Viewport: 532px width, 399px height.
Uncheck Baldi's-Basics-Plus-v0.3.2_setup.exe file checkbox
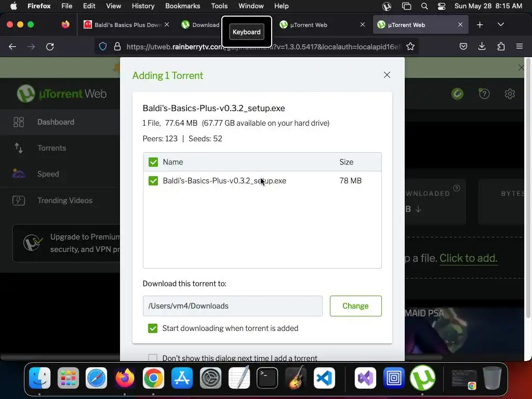(x=153, y=181)
